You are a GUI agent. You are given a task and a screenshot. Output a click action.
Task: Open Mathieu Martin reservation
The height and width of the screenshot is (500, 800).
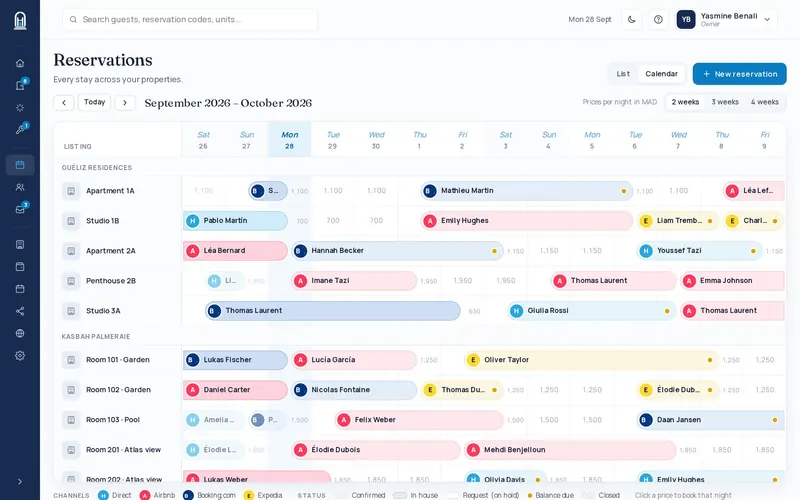(x=527, y=191)
